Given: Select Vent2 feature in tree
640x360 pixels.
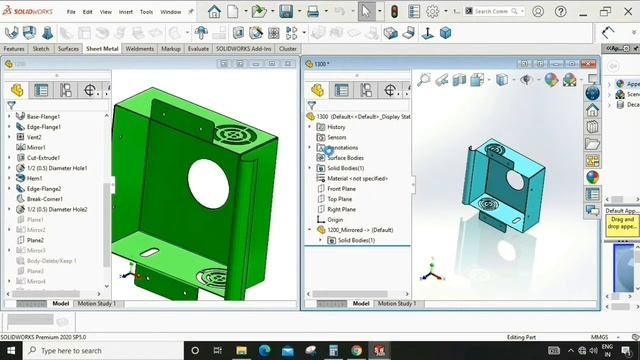Looking at the screenshot, I should click(x=34, y=137).
